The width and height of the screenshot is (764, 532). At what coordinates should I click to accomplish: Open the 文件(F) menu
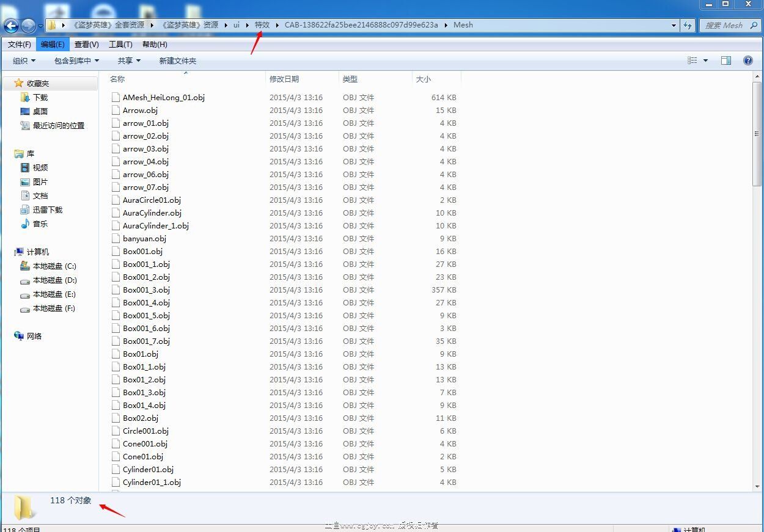click(19, 44)
